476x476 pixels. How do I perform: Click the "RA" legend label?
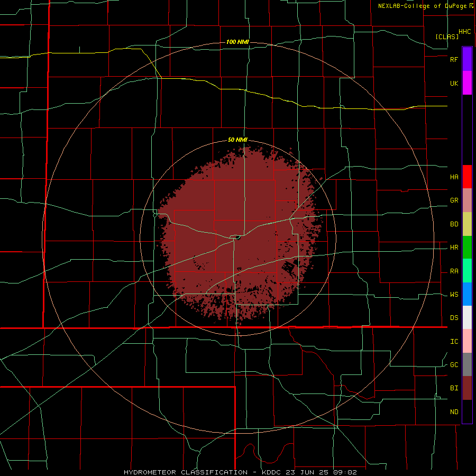[x=454, y=271]
